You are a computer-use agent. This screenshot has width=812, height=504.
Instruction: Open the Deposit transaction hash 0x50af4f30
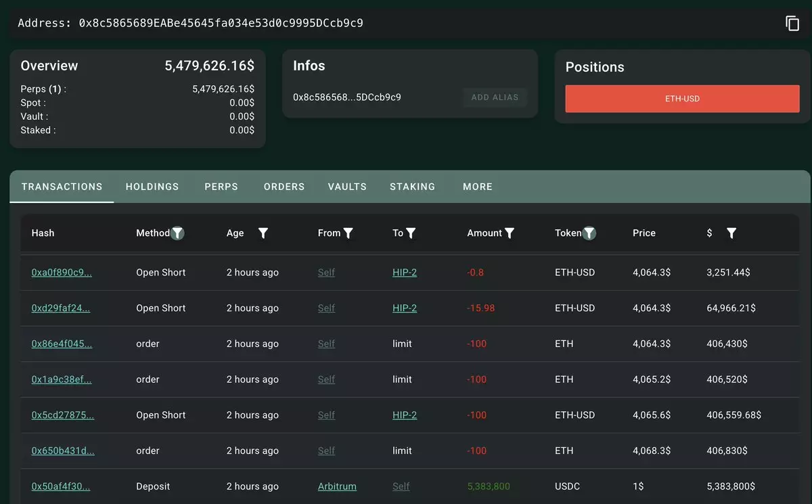pos(61,486)
